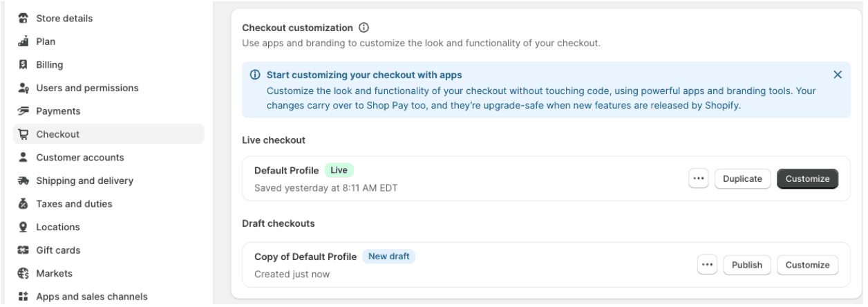Dismiss the checkout apps info banner

pos(838,75)
